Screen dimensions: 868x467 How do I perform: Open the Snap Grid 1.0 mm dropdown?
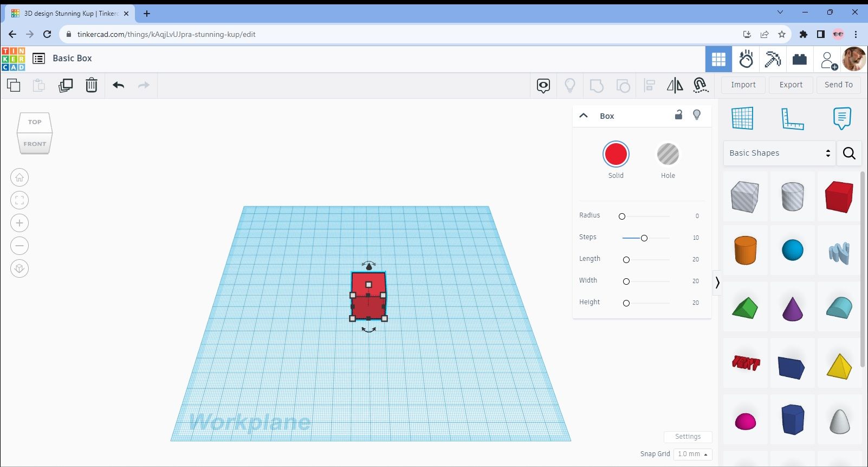(692, 454)
